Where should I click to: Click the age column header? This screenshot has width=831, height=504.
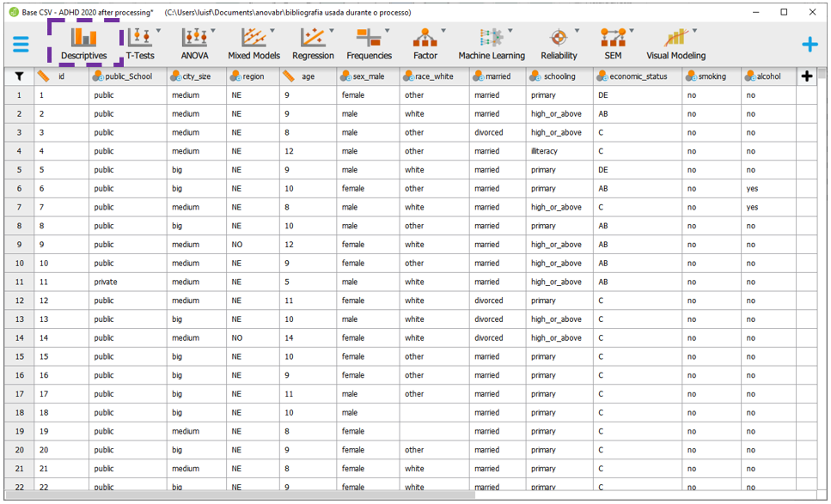(x=308, y=76)
